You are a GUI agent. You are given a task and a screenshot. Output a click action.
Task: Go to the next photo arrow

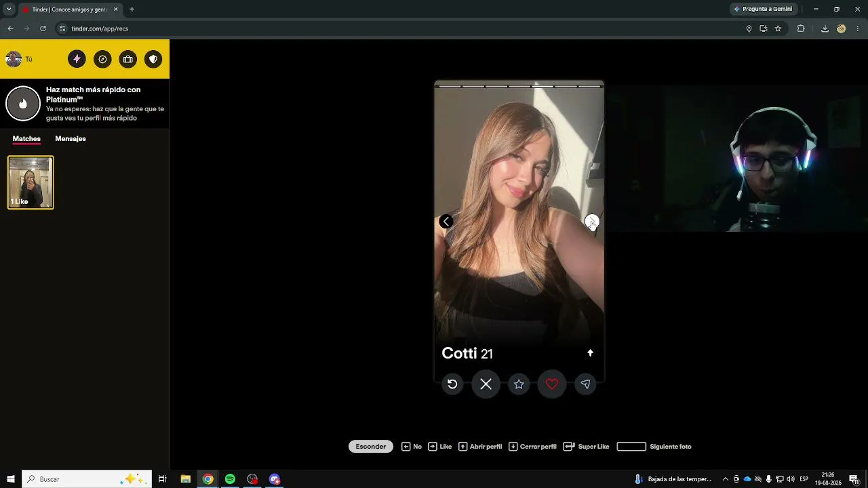592,222
